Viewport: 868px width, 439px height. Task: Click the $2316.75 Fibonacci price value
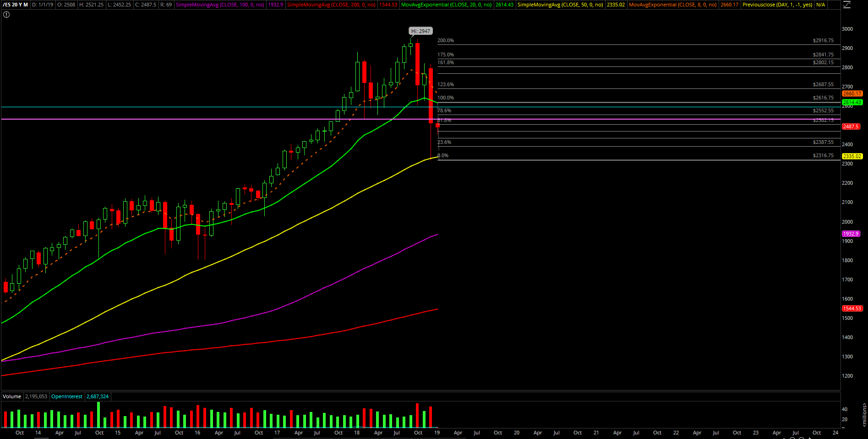click(823, 155)
